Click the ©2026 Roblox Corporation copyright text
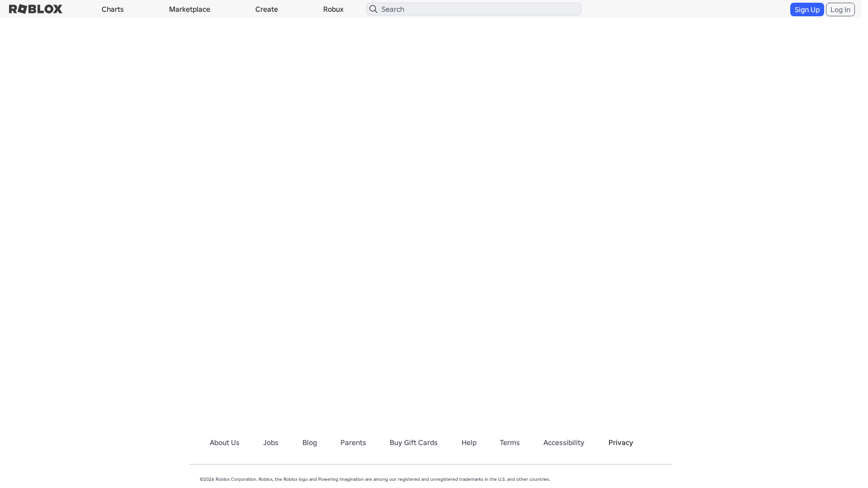The image size is (868, 488). point(375,479)
